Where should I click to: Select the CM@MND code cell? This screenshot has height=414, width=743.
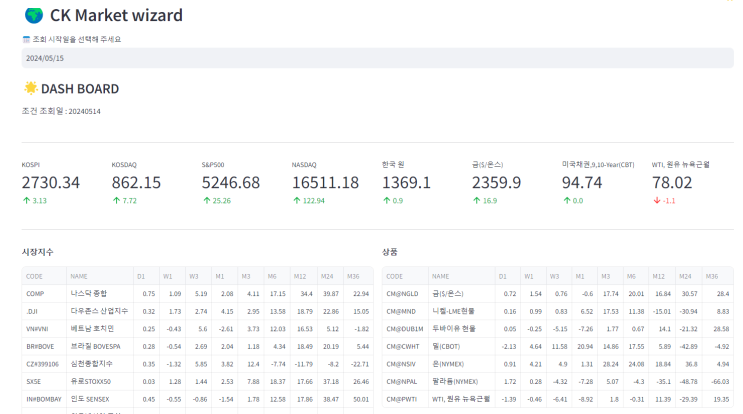pos(405,311)
